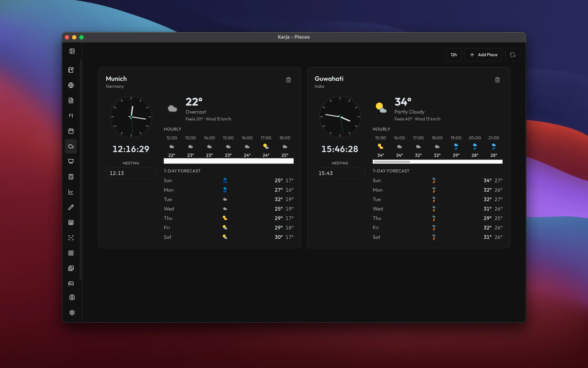
Task: Click Guwahati Sunday thunderstorm forecast icon
Action: point(434,181)
